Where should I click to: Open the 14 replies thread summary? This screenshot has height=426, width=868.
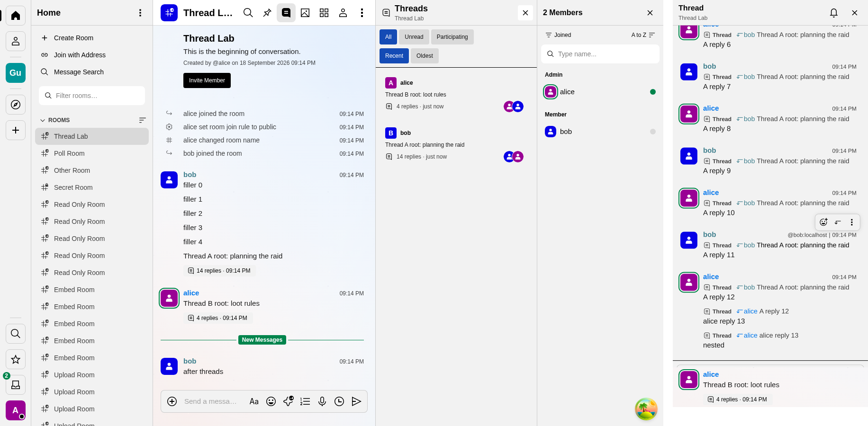pyautogui.click(x=219, y=271)
